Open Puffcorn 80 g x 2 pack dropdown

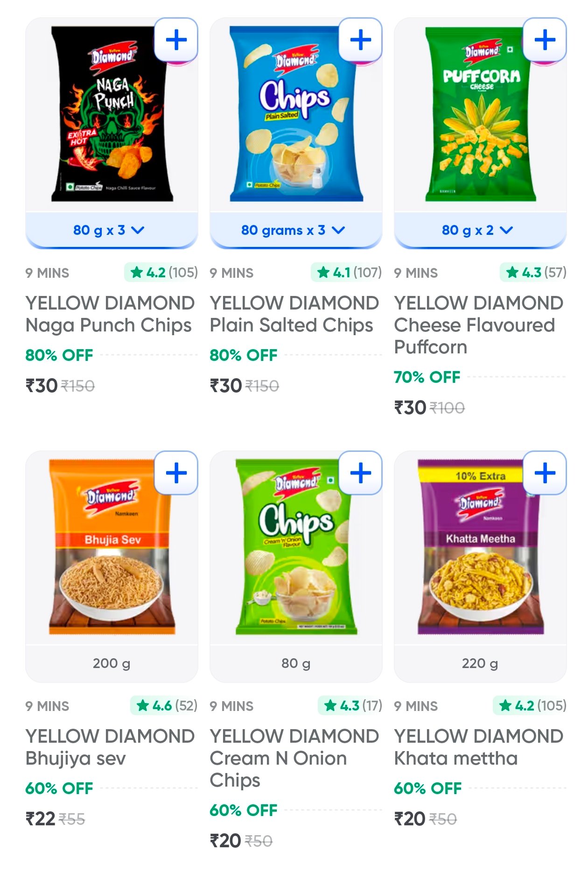(480, 230)
